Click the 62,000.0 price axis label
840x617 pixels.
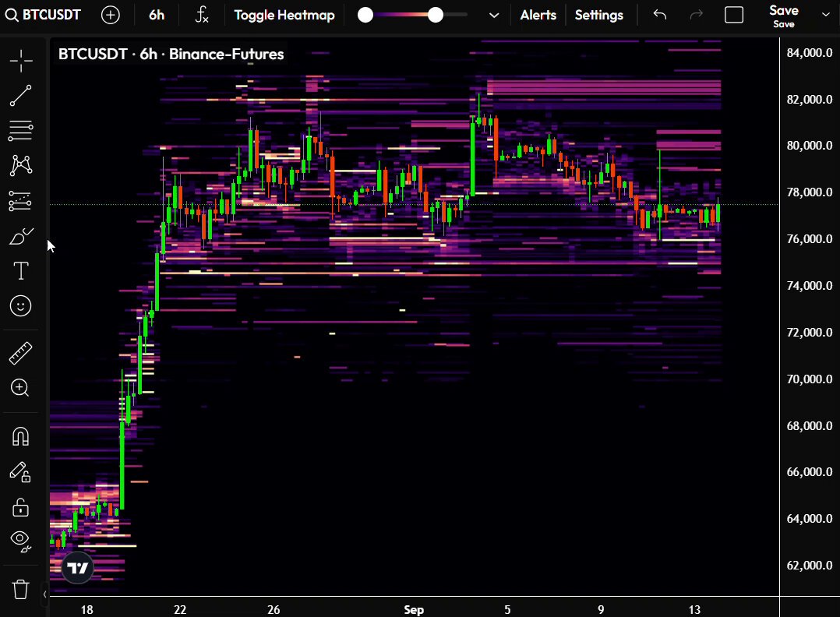click(x=810, y=565)
